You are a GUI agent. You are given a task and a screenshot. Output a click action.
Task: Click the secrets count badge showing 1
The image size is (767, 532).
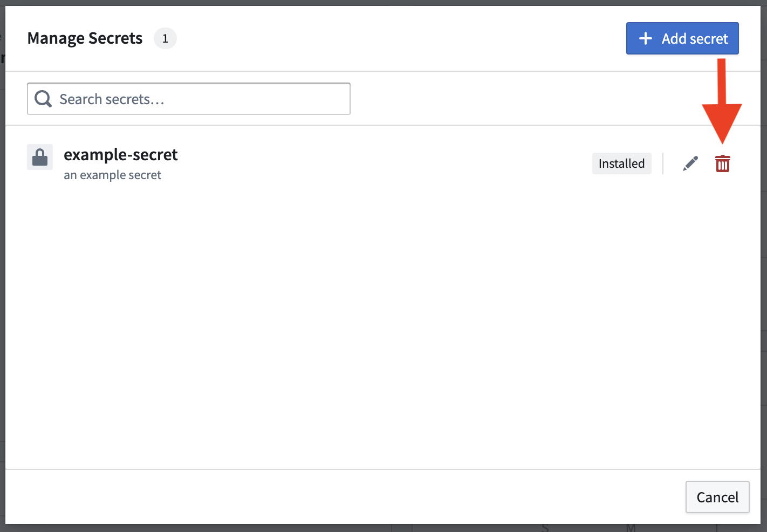[165, 38]
